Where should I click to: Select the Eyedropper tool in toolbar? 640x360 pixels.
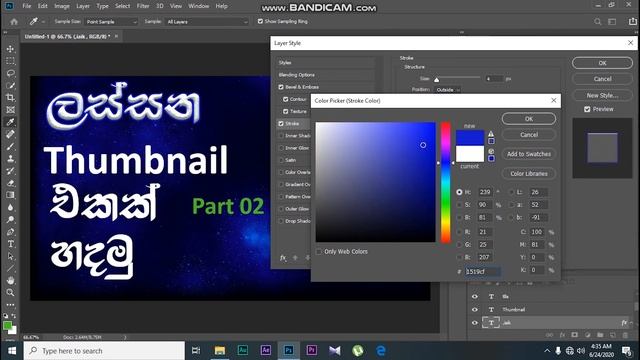pyautogui.click(x=10, y=122)
